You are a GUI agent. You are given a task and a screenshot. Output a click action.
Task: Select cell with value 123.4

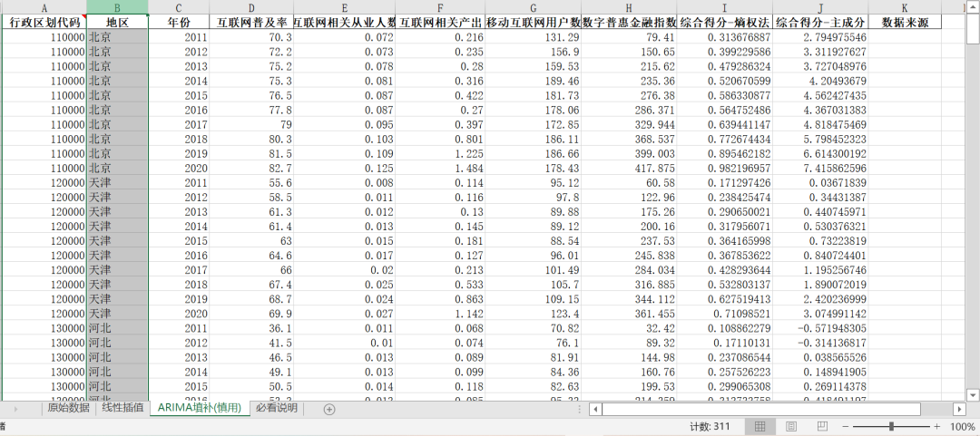(533, 313)
